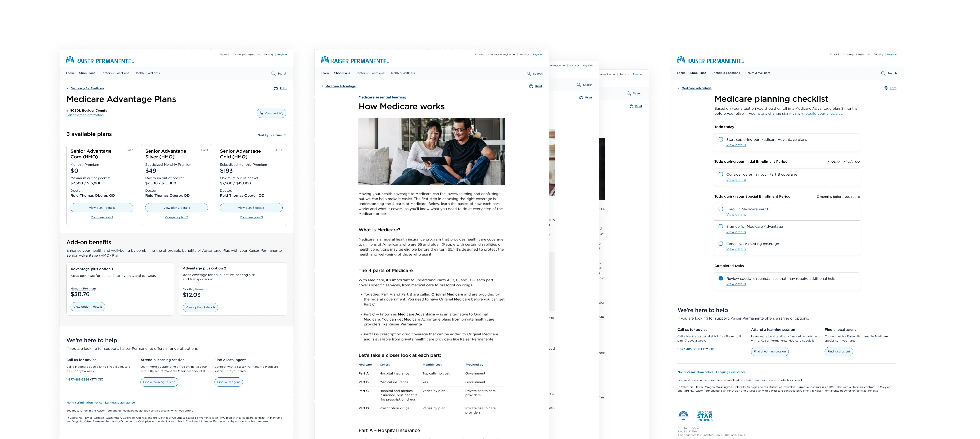The image size is (980, 439).
Task: Click View option 1 details button
Action: pyautogui.click(x=88, y=307)
